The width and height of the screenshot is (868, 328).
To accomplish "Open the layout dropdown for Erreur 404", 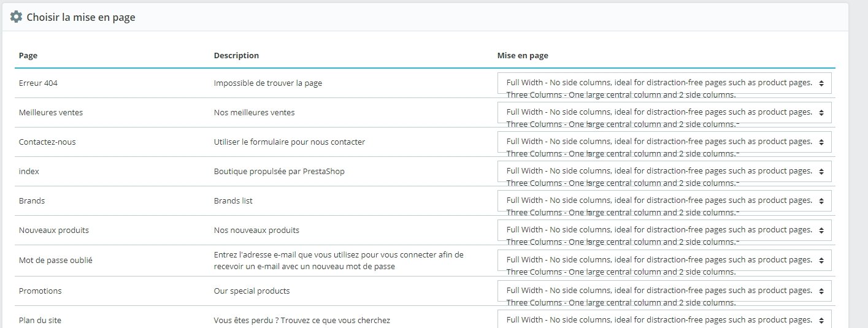I will 664,83.
